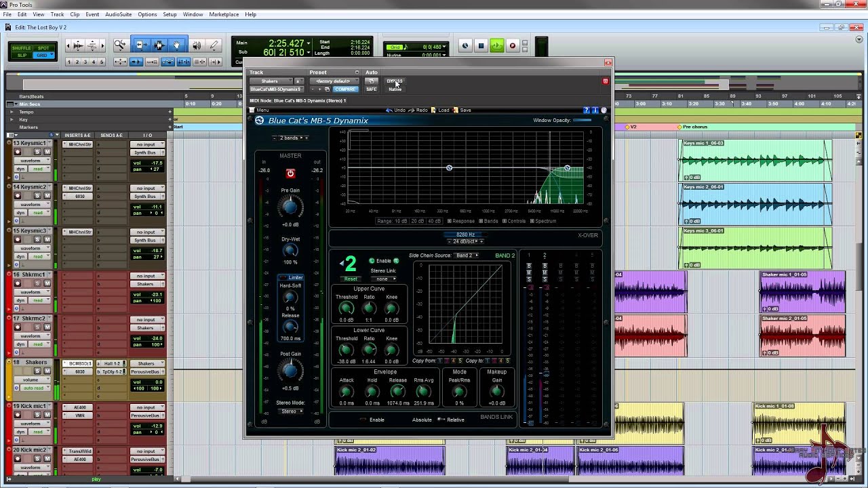This screenshot has height=488, width=868.
Task: Select the Selector tool
Action: pyautogui.click(x=159, y=45)
